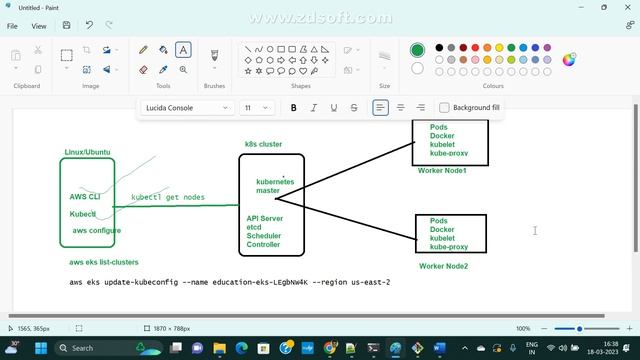
Task: Open Microsoft Edge from taskbar
Action: [x=241, y=348]
